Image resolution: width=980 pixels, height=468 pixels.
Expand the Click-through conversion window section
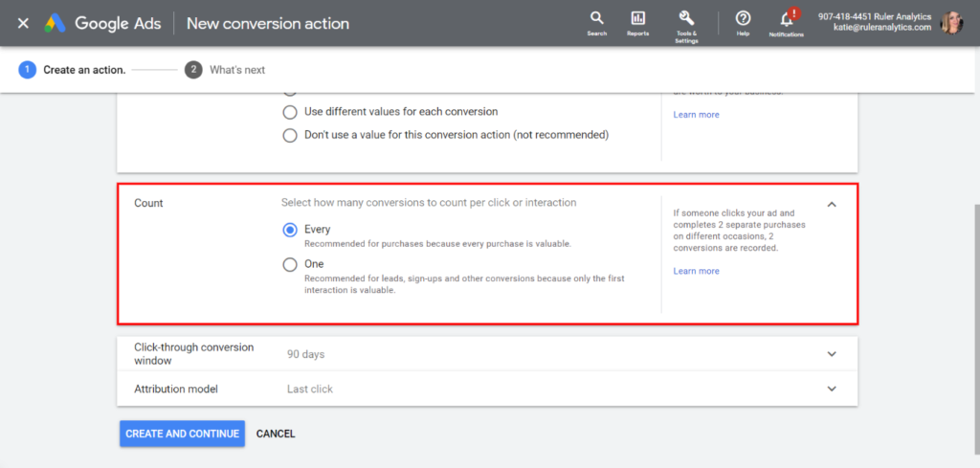pos(832,354)
